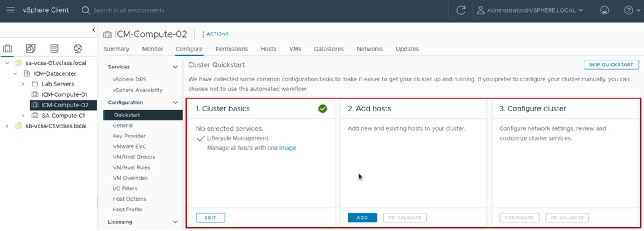Follow the image link under Lifecycle Management
The height and width of the screenshot is (231, 644).
click(288, 148)
